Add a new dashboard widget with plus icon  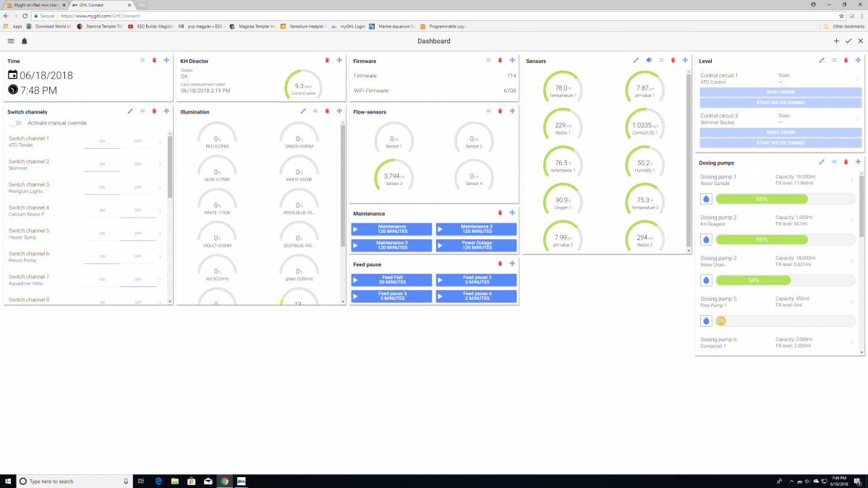[836, 41]
